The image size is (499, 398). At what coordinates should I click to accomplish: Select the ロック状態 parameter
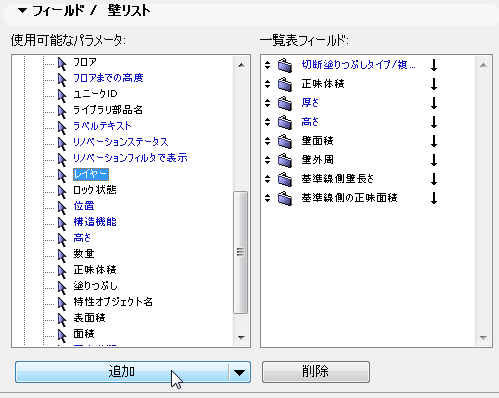(x=95, y=190)
